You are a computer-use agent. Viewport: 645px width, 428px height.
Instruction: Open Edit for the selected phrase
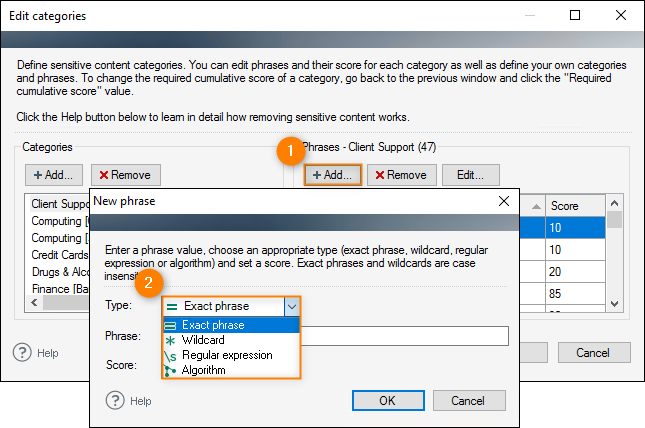pyautogui.click(x=471, y=175)
